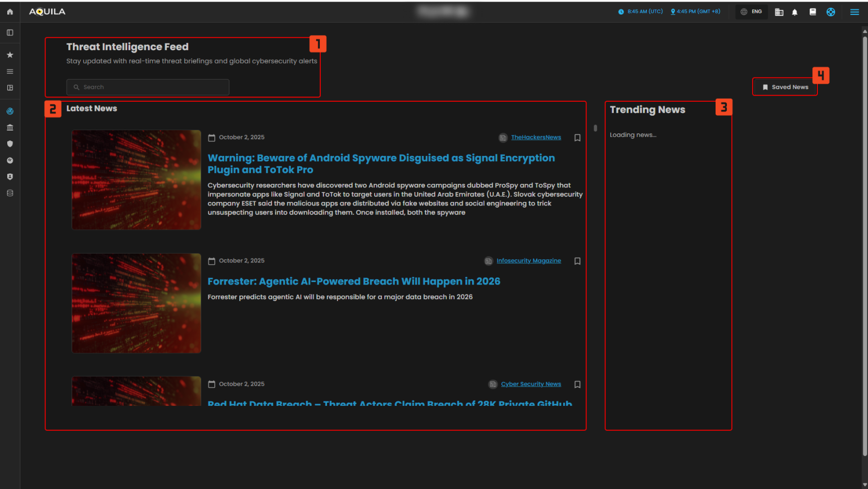Open the radar threat feed icon
Viewport: 868px width, 489px height.
(10, 111)
